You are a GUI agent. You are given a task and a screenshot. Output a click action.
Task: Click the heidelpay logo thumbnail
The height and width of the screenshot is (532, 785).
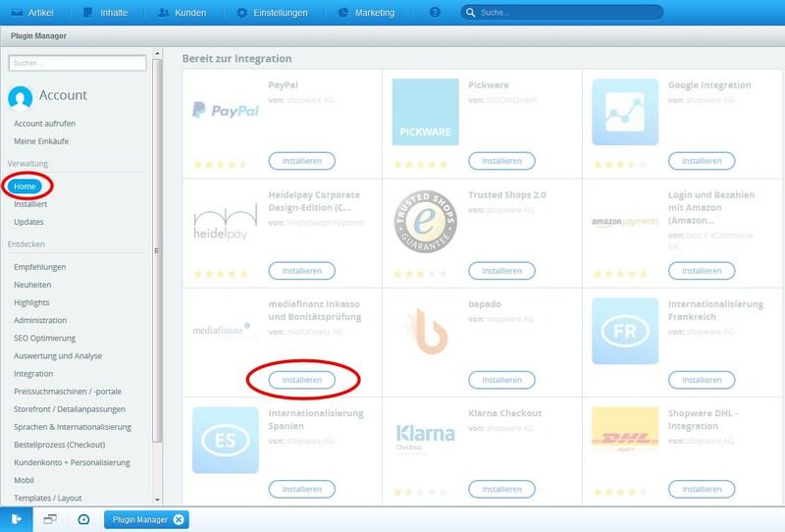click(226, 223)
